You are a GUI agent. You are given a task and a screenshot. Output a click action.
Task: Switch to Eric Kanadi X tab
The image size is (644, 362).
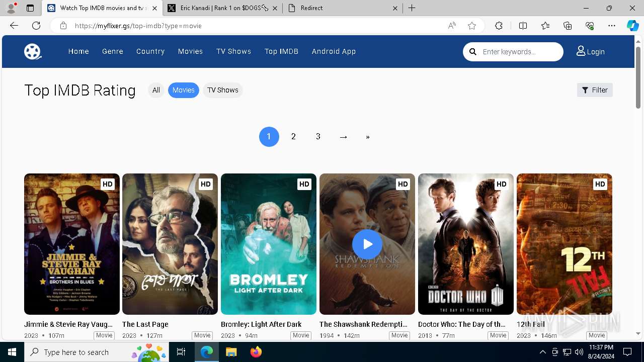click(222, 8)
